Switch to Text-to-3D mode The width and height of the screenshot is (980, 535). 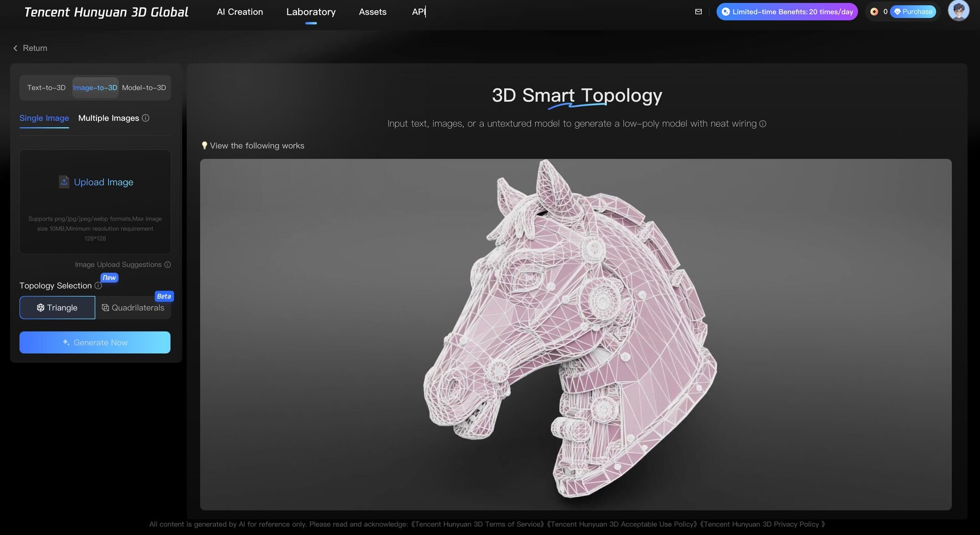pyautogui.click(x=46, y=88)
